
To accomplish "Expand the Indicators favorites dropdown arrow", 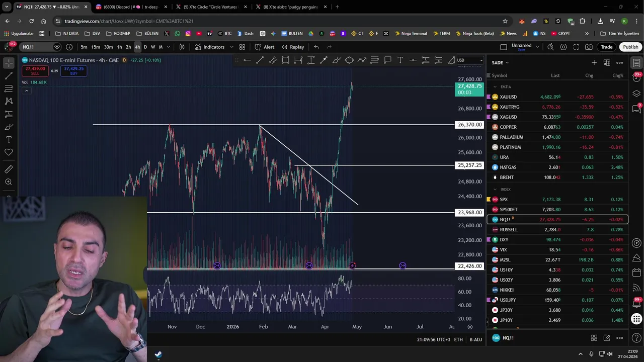I will 231,47.
